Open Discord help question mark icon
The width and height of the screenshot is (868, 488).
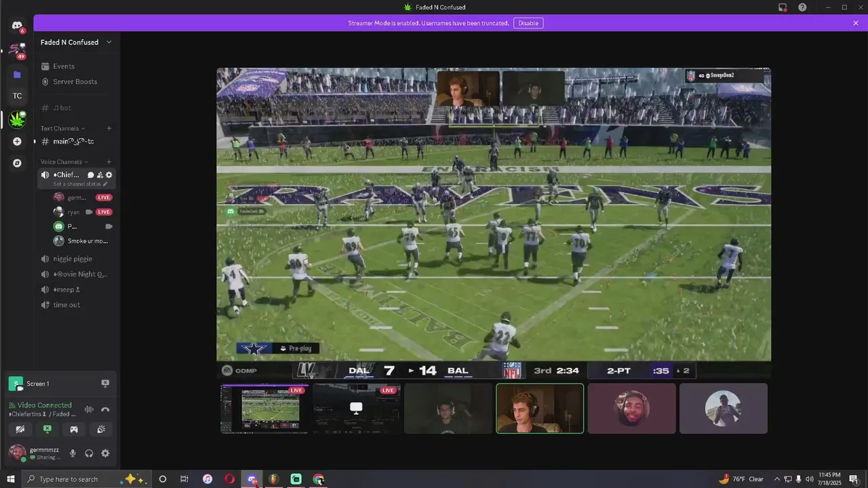802,7
